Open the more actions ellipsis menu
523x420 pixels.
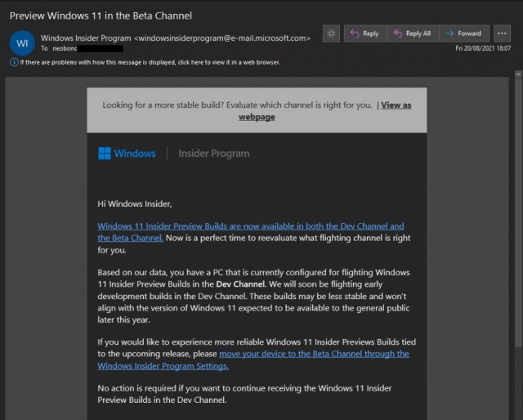click(502, 34)
